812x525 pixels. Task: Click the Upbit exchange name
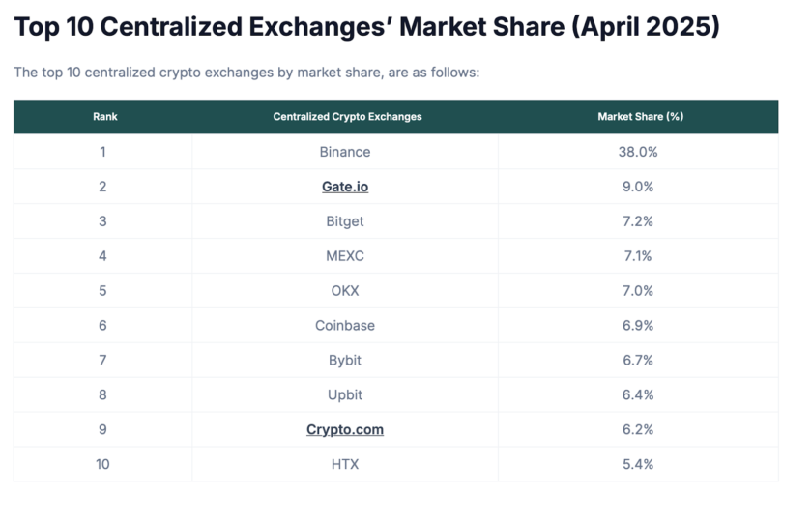pos(345,395)
